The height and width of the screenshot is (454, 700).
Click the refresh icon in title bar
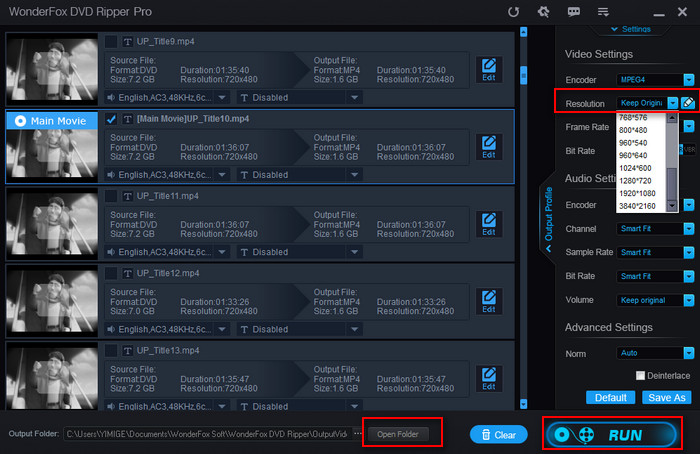513,12
